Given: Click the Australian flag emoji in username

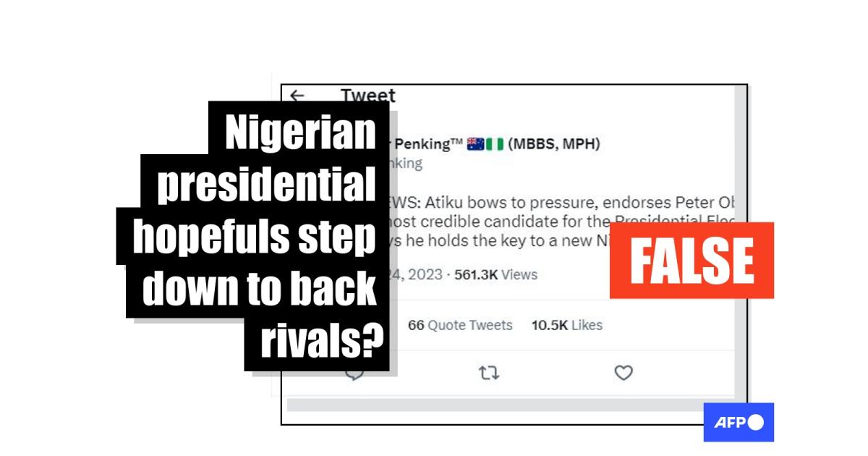Looking at the screenshot, I should [475, 143].
